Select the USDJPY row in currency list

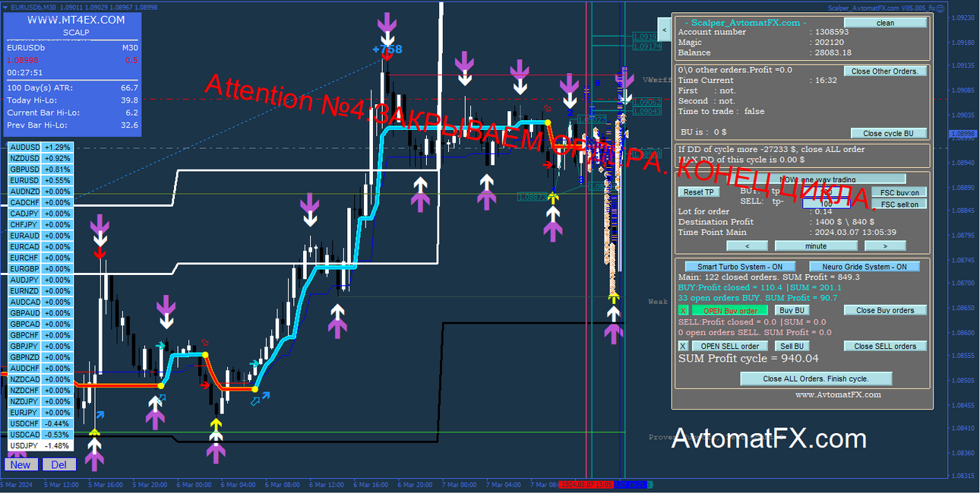point(40,445)
